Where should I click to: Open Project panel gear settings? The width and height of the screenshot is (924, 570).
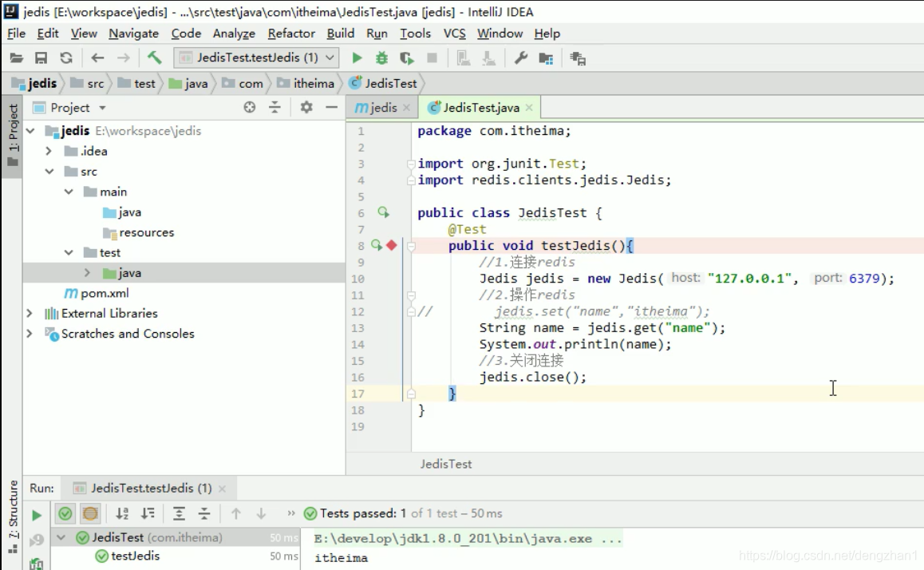[306, 107]
